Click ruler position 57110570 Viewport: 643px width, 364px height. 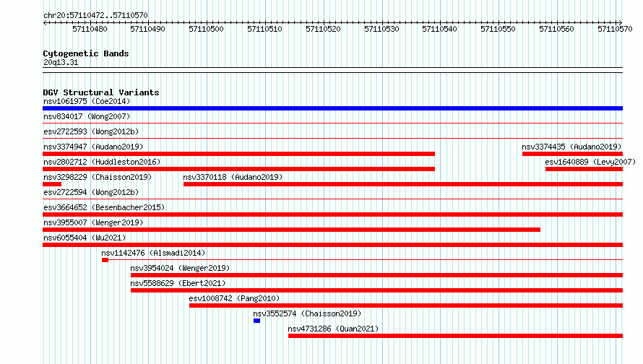615,29
